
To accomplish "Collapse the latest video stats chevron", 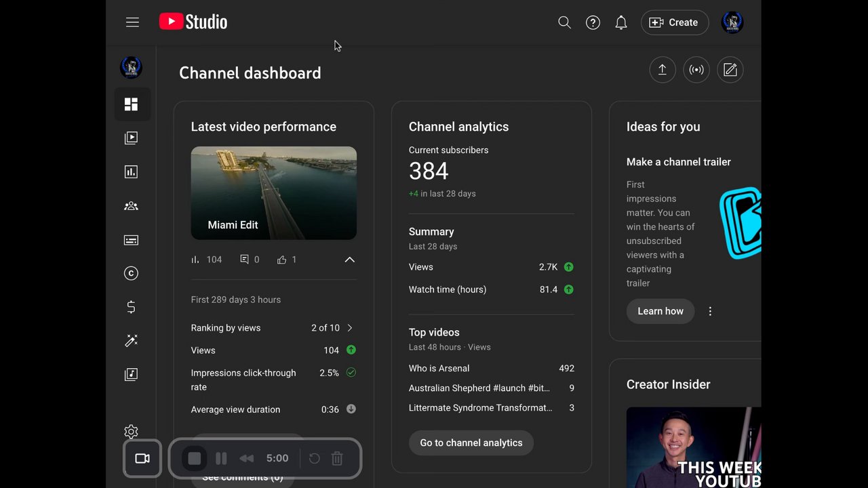I will [349, 260].
